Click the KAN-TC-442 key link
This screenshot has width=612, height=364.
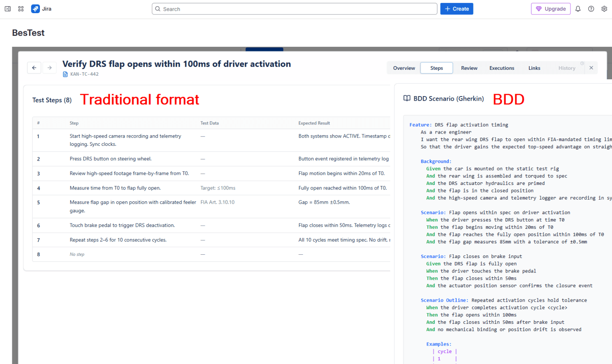click(x=84, y=74)
